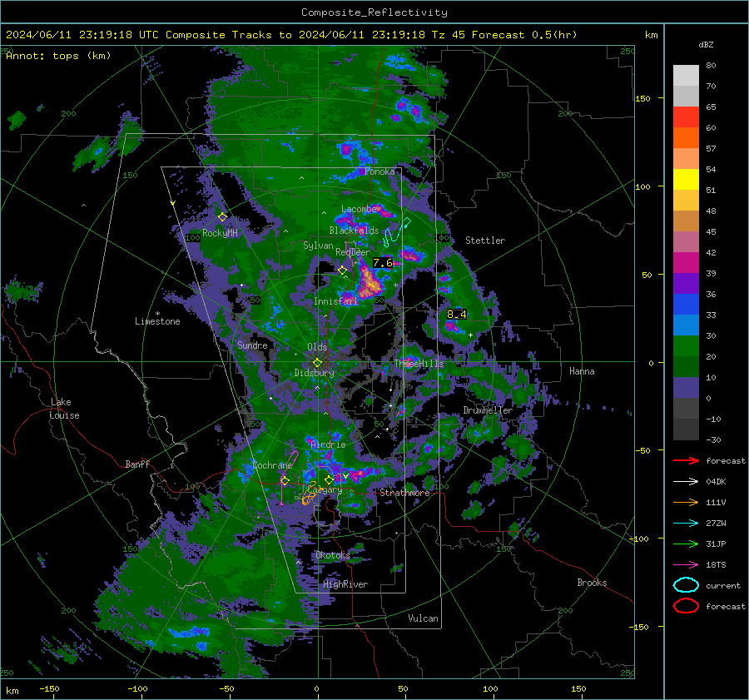The height and width of the screenshot is (700, 749).
Task: Click the Vulcan town label
Action: (423, 618)
